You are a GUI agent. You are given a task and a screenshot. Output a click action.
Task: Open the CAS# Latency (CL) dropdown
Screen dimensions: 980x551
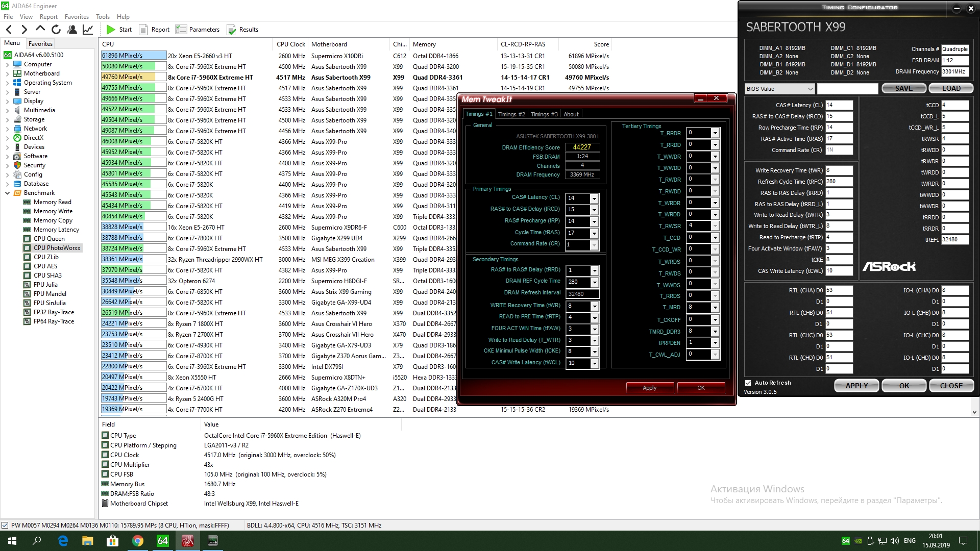point(594,198)
